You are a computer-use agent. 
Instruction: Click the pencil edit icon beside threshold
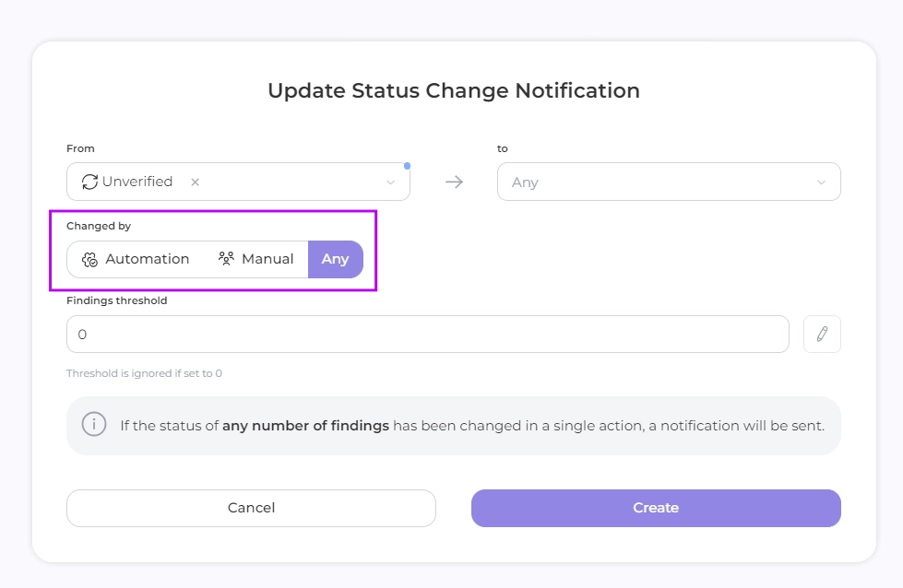click(x=822, y=335)
